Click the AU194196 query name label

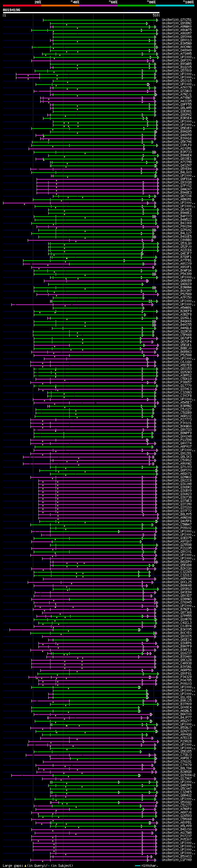[11, 10]
